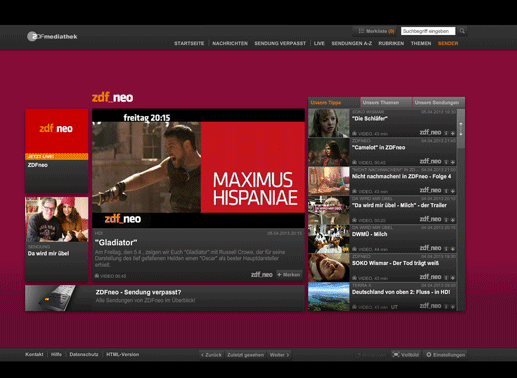Open the Kontakt footer link
This screenshot has width=517, height=378.
coord(34,354)
